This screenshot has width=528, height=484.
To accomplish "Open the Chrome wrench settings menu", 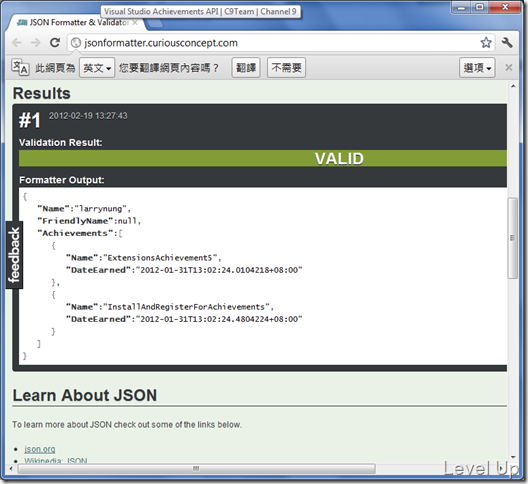I will point(507,43).
